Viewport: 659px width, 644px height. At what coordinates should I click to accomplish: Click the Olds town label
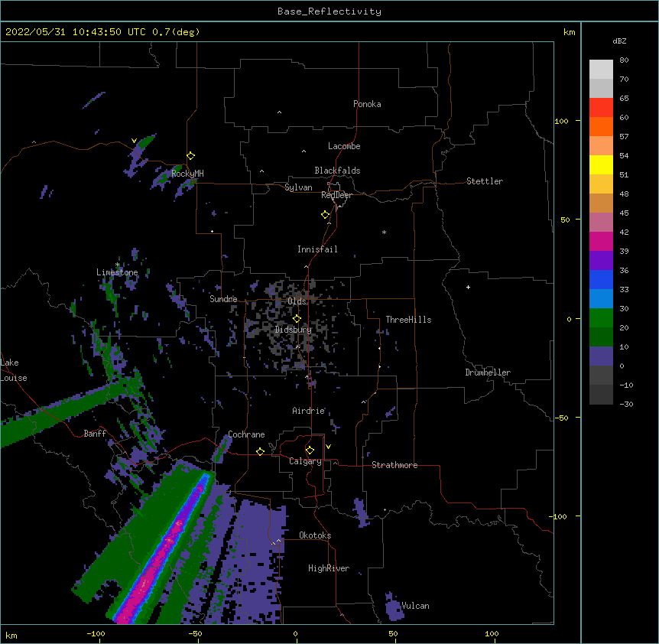tap(297, 301)
